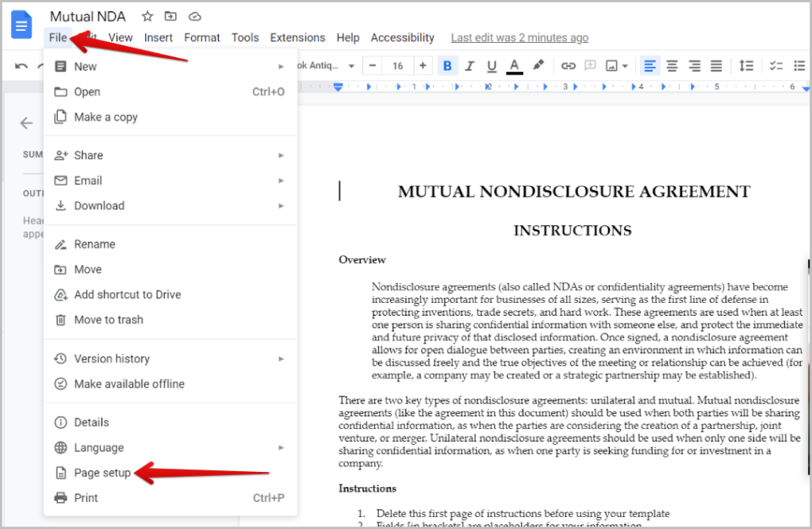Viewport: 812px width, 529px height.
Task: Click the insert link icon
Action: point(568,66)
